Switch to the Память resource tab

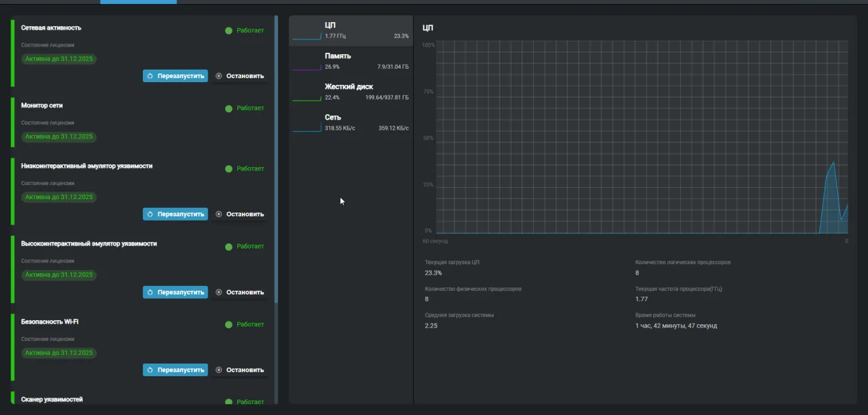[351, 61]
